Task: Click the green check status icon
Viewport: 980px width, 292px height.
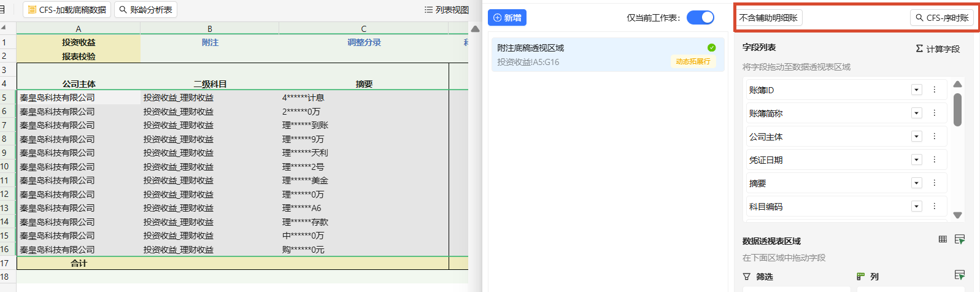Action: tap(711, 47)
